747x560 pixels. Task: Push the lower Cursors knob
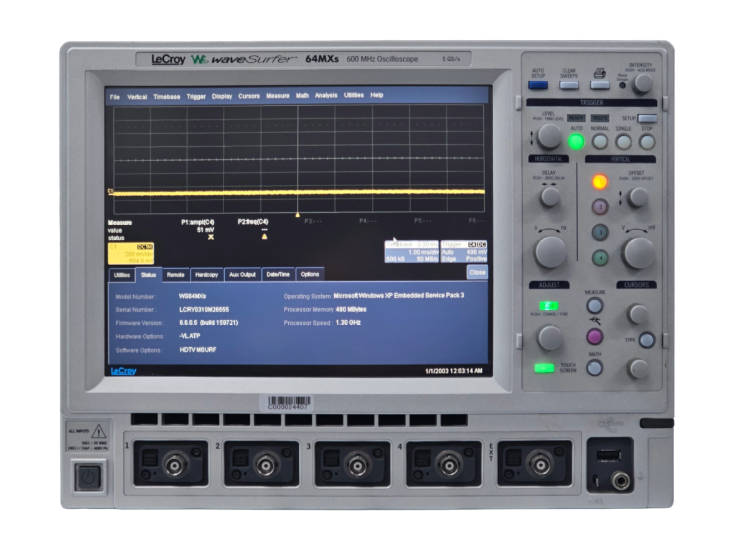[x=637, y=368]
